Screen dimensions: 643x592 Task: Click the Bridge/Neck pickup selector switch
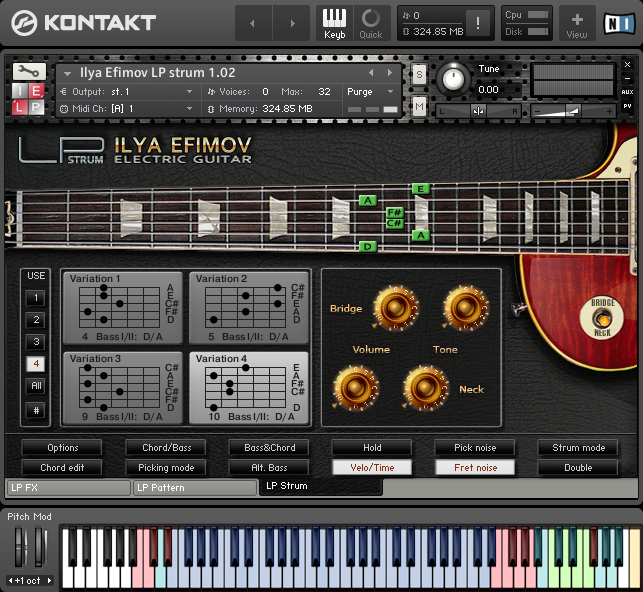tap(602, 317)
